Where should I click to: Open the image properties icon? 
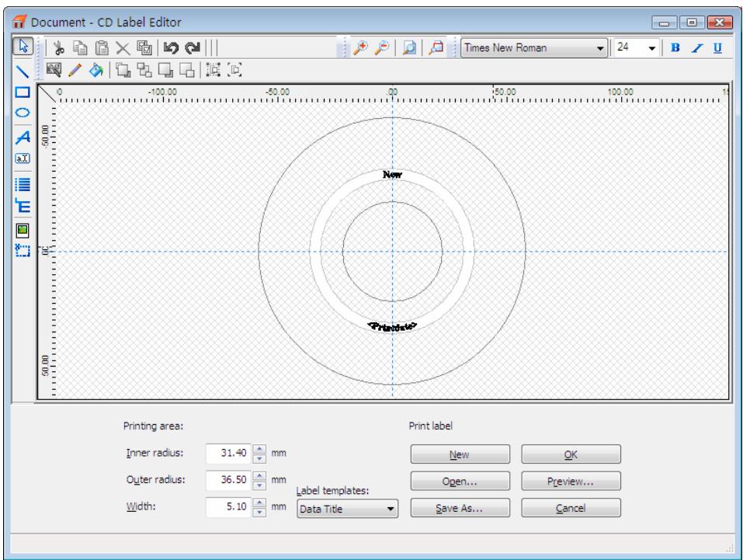[54, 70]
